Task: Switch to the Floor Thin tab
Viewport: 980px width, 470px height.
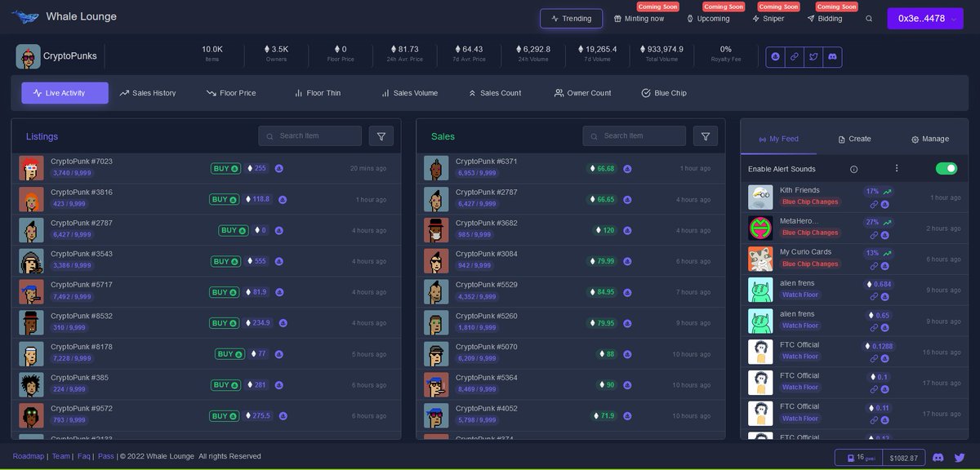Action: (x=318, y=93)
